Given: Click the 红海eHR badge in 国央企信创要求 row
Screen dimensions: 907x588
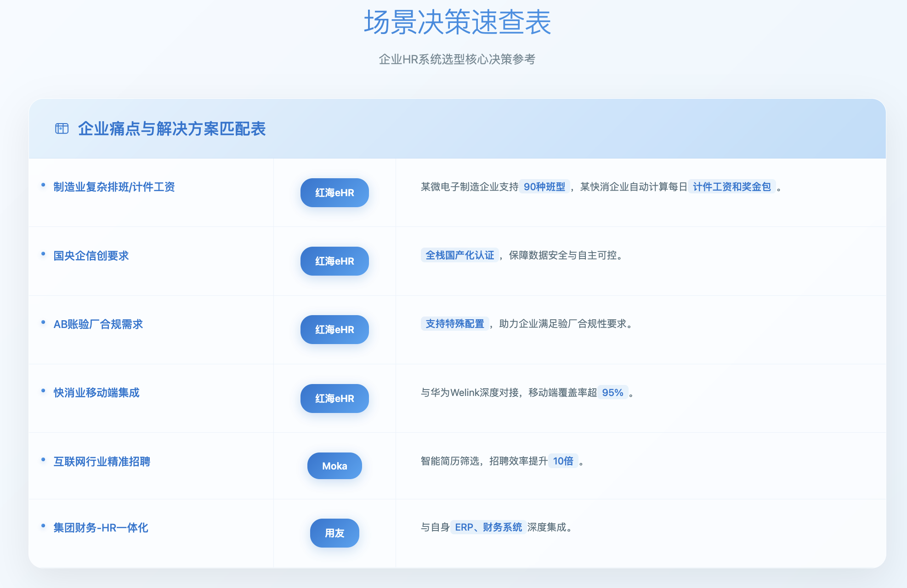Looking at the screenshot, I should pos(334,261).
